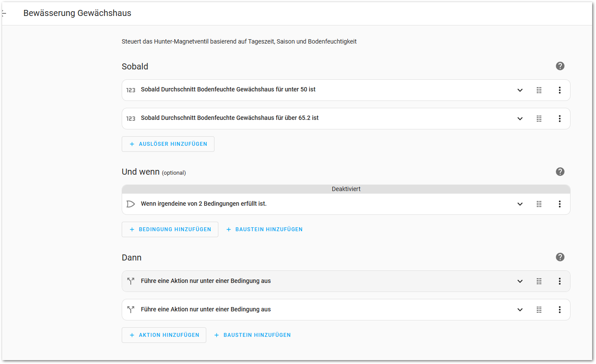Click Bedingung hinzufügen button
Screen dimensions: 596x364
coord(170,229)
